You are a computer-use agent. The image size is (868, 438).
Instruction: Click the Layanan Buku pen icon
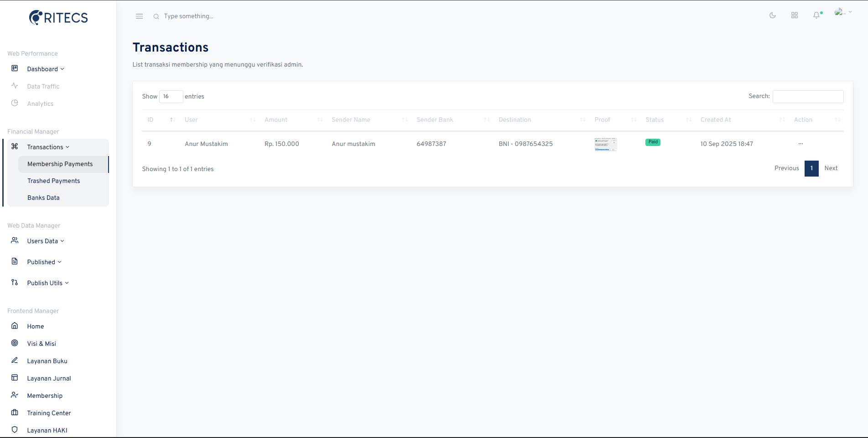click(15, 360)
